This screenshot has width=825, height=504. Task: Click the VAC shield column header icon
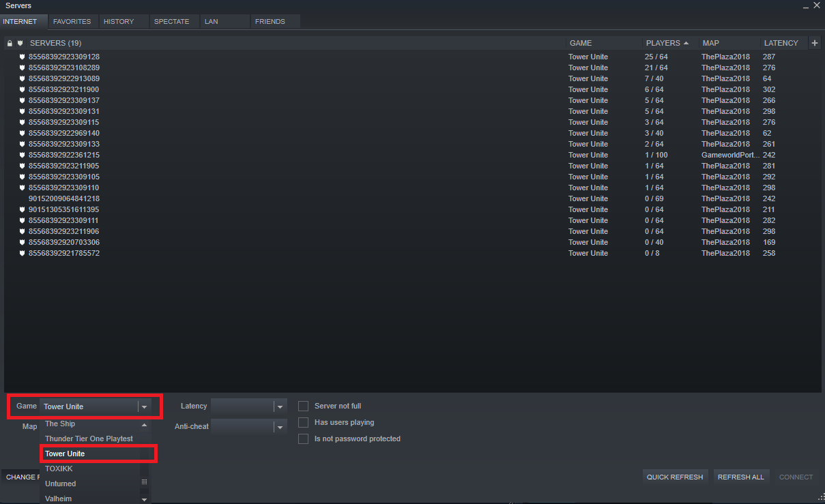pos(20,43)
